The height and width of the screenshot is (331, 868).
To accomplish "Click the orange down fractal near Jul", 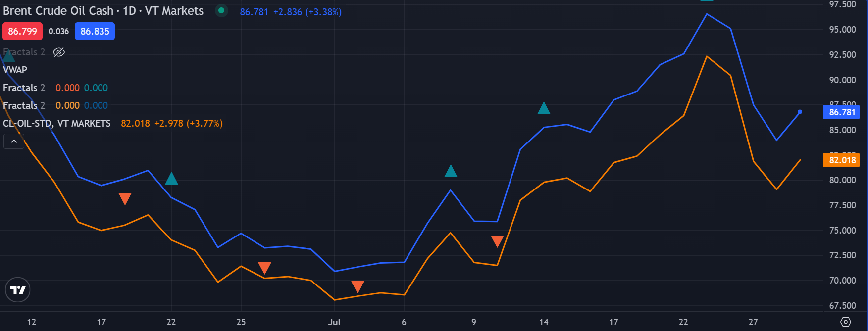I will 357,286.
